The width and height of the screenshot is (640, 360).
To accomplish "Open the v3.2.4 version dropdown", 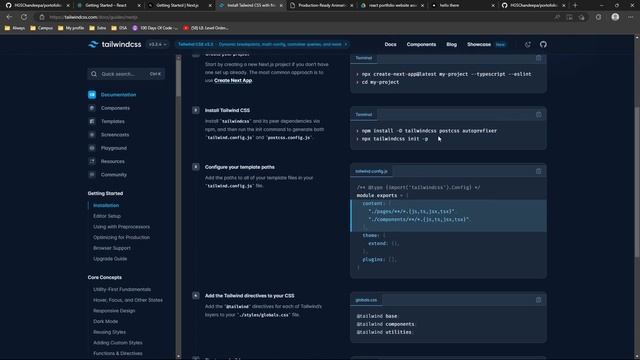I will tap(157, 44).
